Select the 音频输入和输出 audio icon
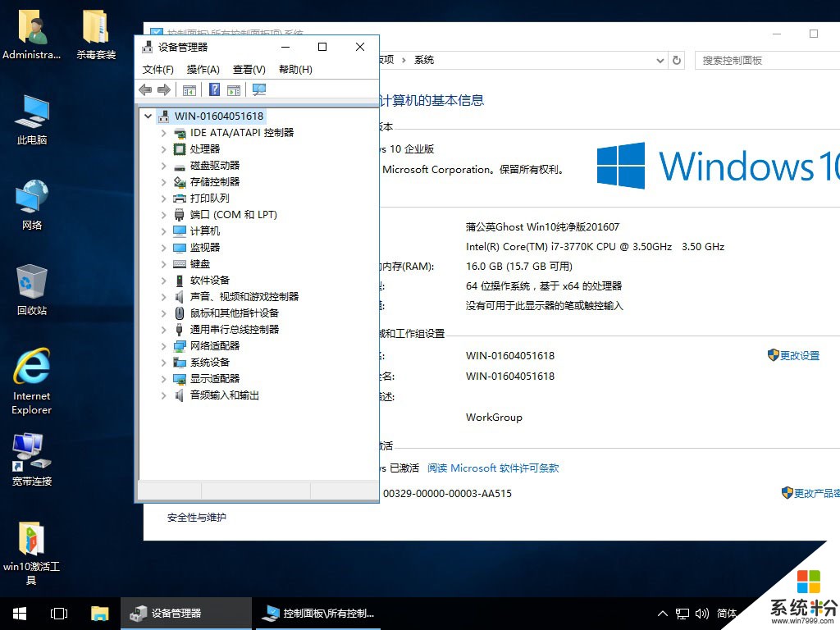 (x=180, y=395)
